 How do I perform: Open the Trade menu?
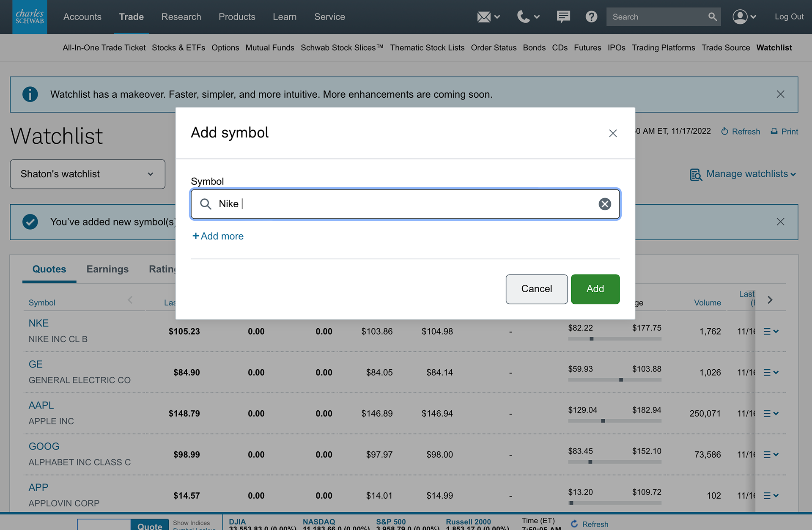pyautogui.click(x=132, y=17)
